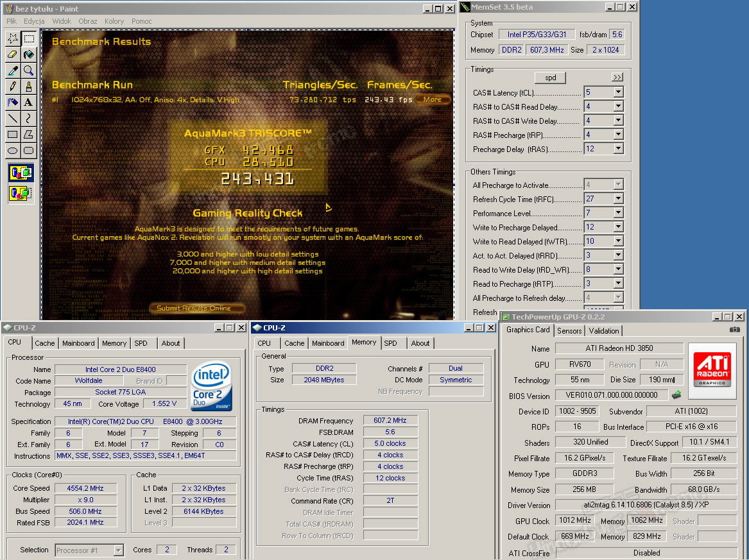This screenshot has height=560, width=749.
Task: Choose the Curve tool in Paint
Action: click(x=29, y=119)
